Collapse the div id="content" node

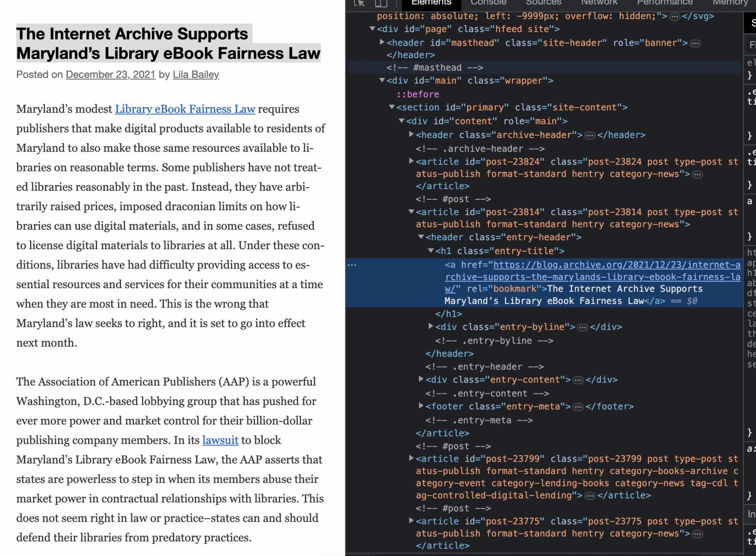(401, 121)
